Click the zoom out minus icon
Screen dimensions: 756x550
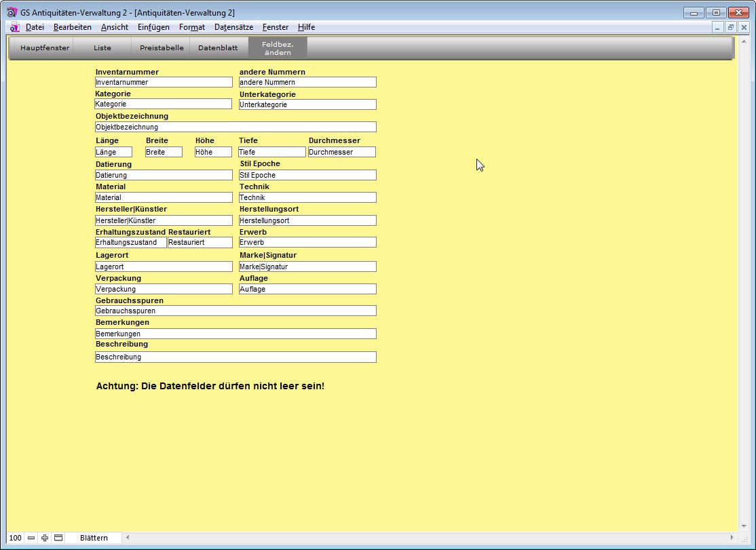[x=31, y=538]
